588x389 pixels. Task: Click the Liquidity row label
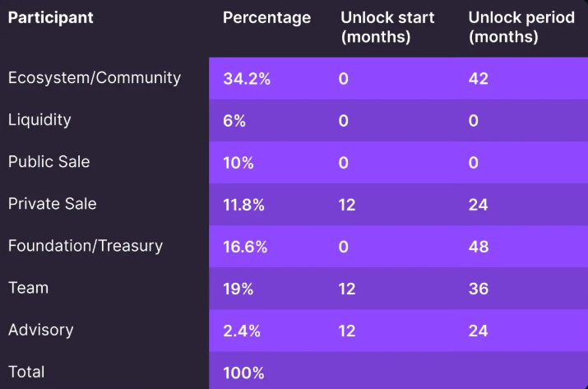(x=39, y=120)
